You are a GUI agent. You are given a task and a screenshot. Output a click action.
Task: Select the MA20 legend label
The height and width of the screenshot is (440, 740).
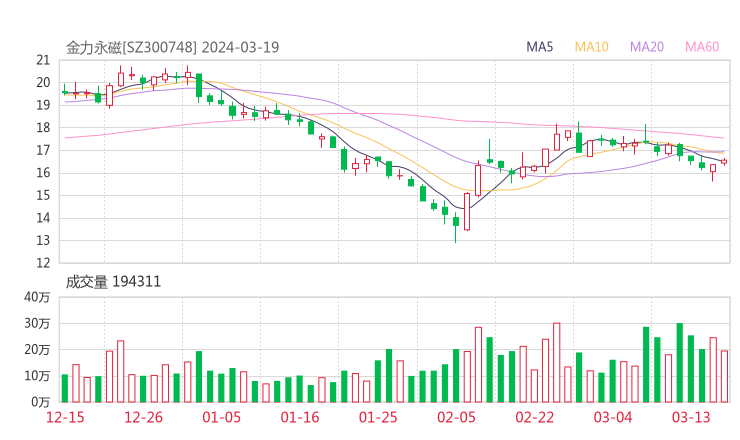pyautogui.click(x=647, y=47)
